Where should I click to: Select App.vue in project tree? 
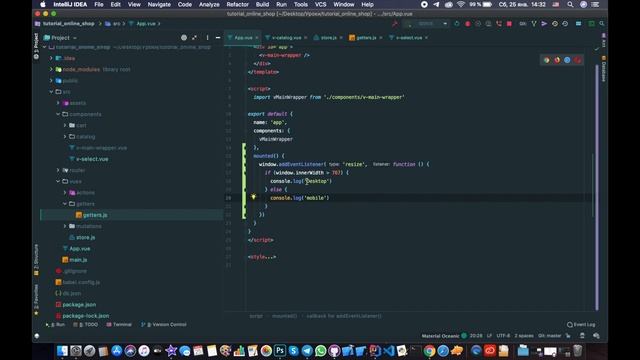pos(80,248)
